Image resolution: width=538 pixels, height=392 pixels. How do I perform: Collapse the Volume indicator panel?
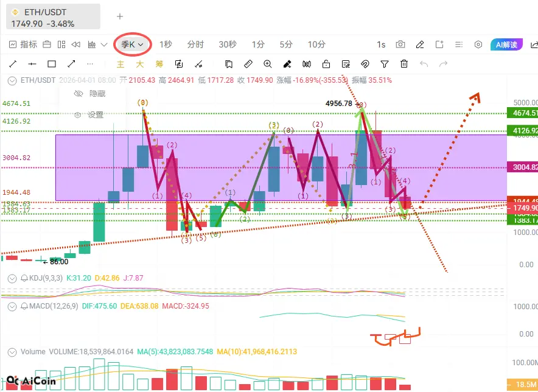[x=12, y=352]
